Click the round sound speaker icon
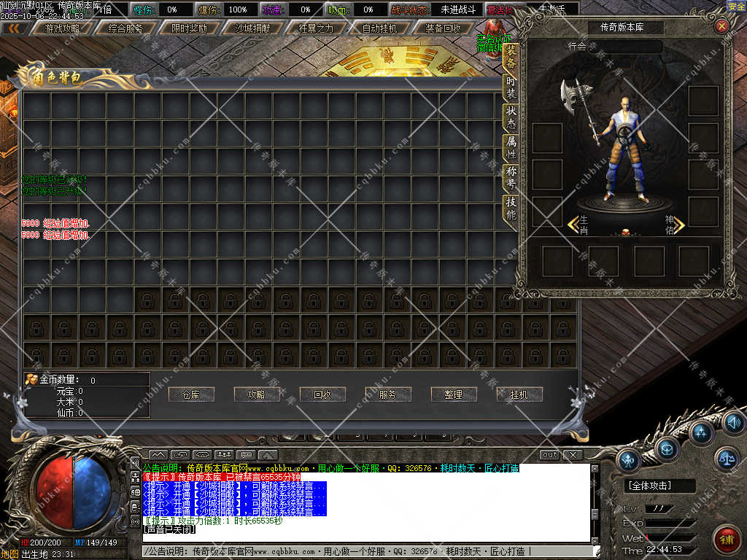This screenshot has height=560, width=747. 732,421
